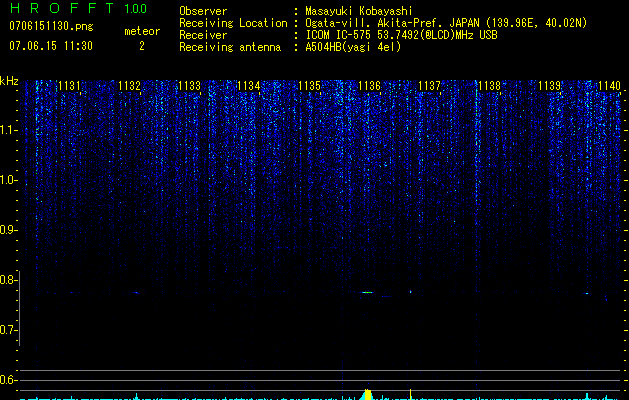Select the filename 0706151130.png
629x400 pixels.
(51, 26)
